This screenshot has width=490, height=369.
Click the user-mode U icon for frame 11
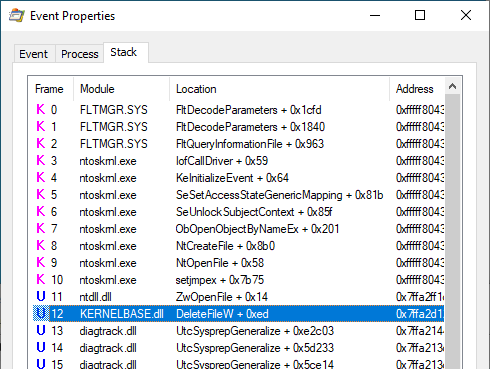[x=41, y=296]
